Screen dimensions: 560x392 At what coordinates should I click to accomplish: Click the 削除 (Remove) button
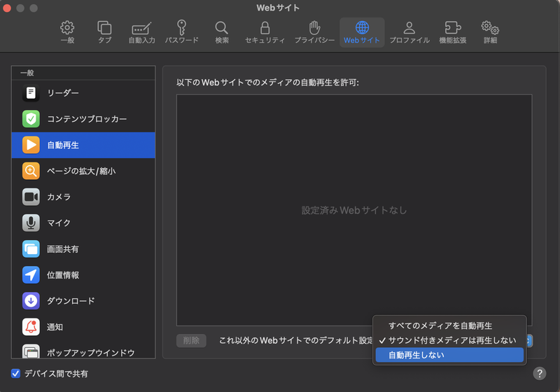(191, 341)
